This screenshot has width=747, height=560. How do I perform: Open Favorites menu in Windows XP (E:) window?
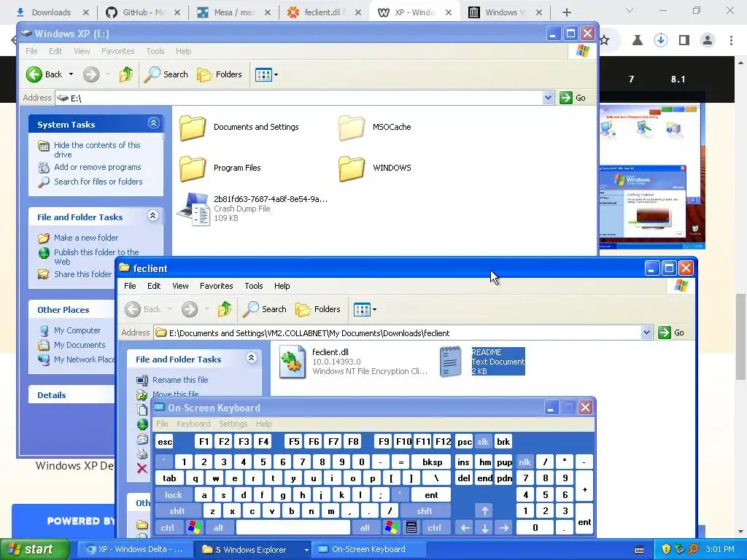pos(117,51)
